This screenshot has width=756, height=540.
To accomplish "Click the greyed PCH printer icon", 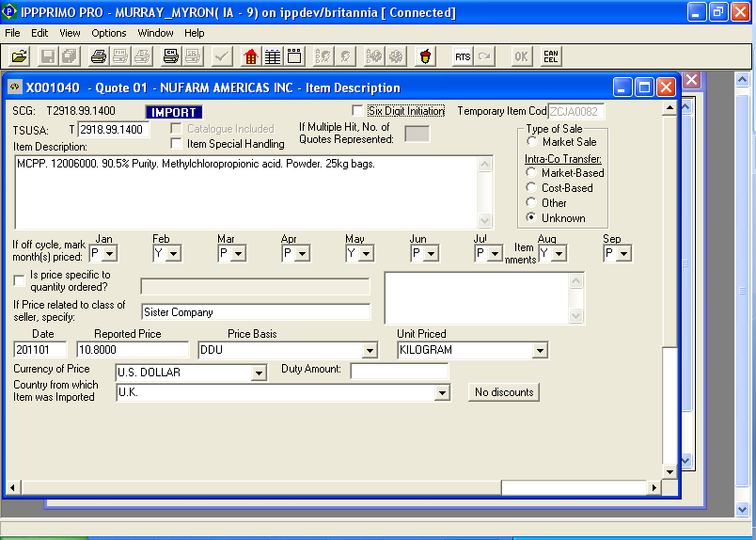I will (120, 56).
